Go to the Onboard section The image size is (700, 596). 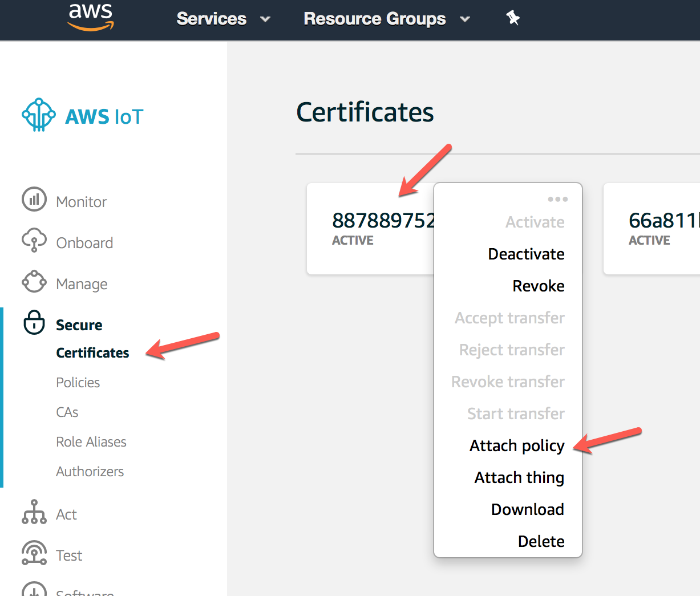(x=84, y=243)
